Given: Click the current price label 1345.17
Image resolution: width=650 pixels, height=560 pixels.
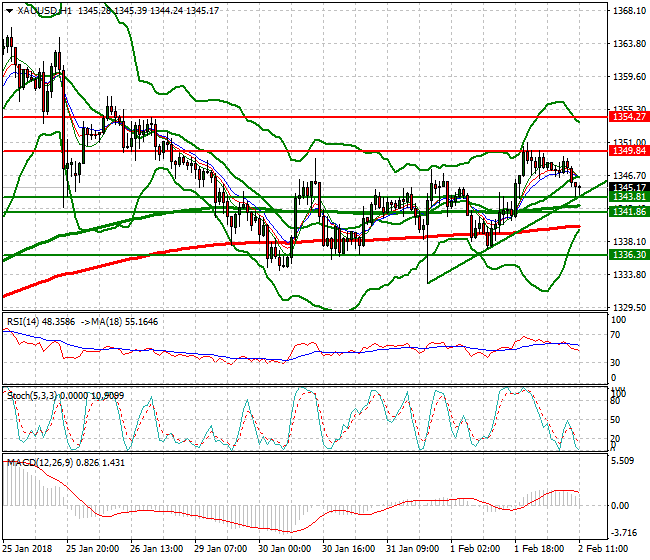Looking at the screenshot, I should (x=629, y=188).
